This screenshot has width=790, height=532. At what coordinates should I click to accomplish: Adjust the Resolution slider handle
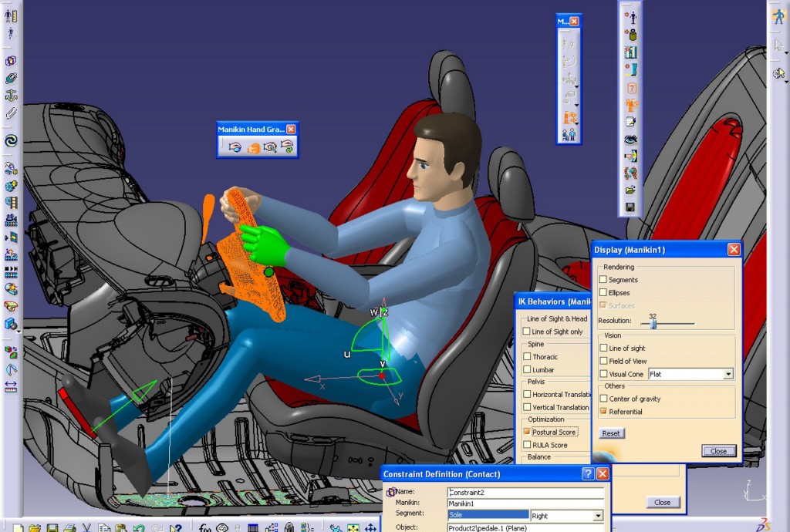653,324
